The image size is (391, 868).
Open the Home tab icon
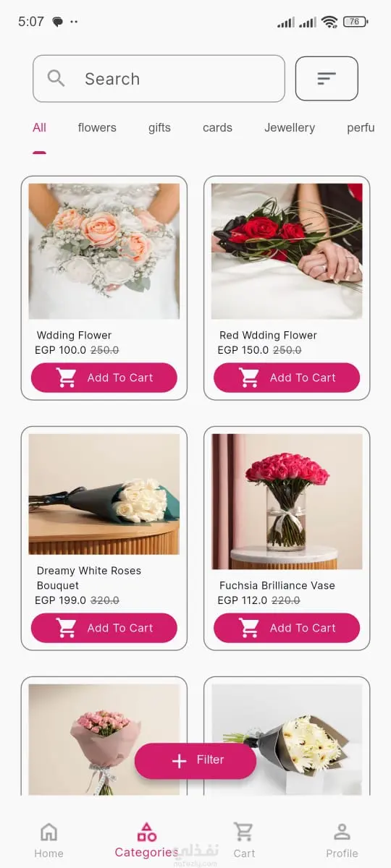pos(49,832)
